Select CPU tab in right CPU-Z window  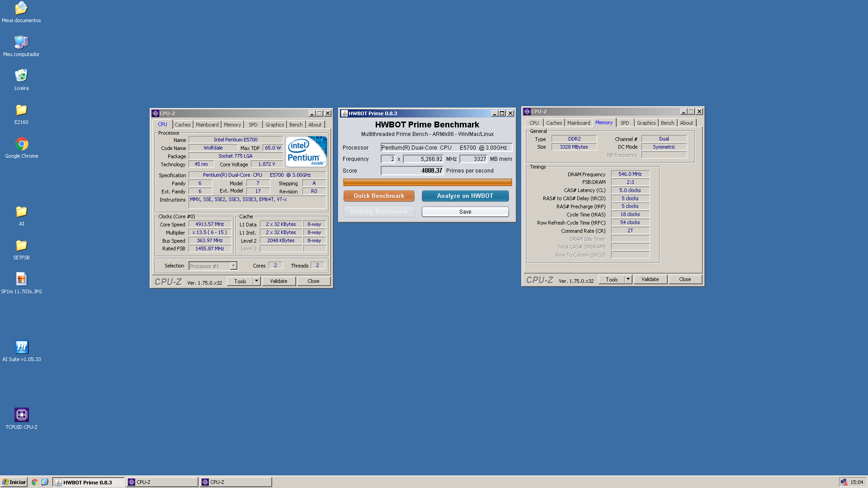click(x=534, y=123)
